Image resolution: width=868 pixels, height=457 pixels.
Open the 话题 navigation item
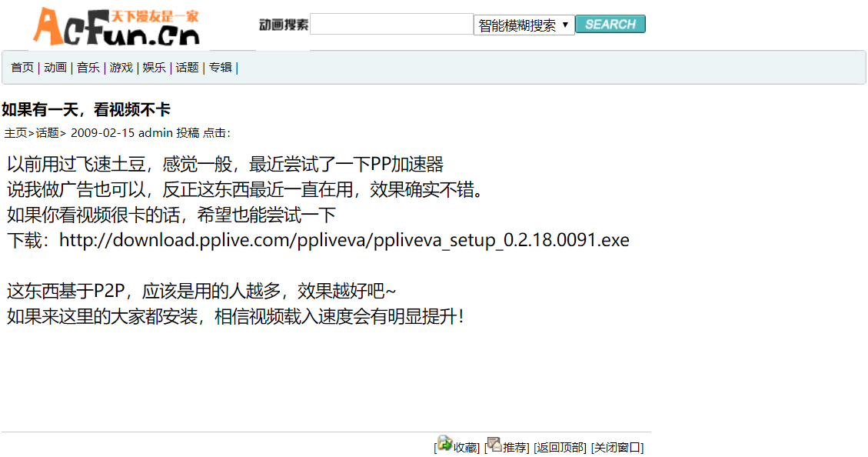pos(187,68)
